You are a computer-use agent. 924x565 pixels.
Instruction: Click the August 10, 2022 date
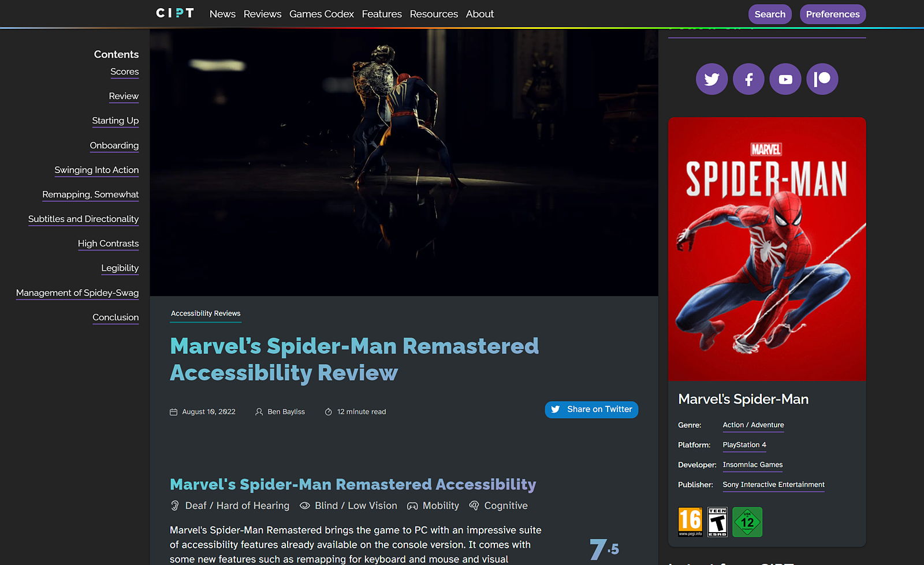pos(208,412)
